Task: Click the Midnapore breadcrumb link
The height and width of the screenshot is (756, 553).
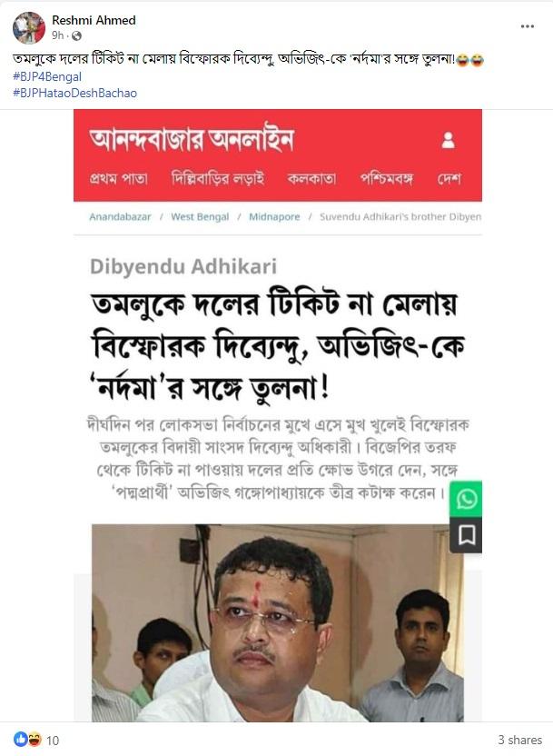Action: point(274,217)
